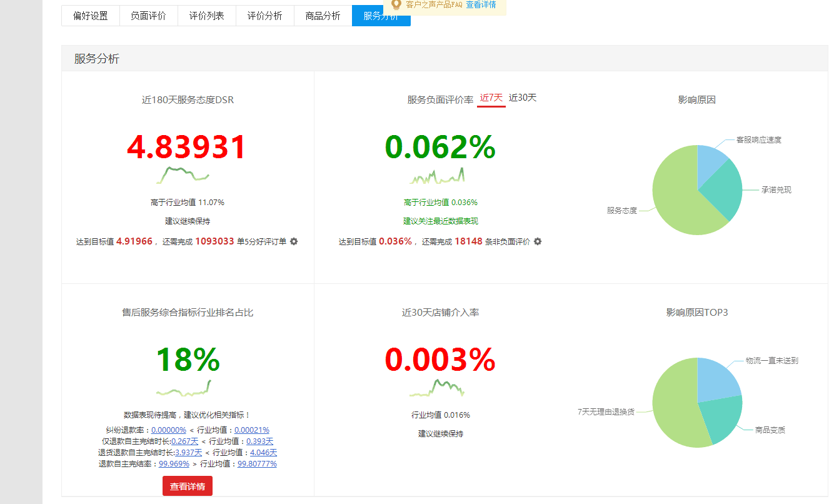Open DSR target settings gear icon

tap(294, 241)
